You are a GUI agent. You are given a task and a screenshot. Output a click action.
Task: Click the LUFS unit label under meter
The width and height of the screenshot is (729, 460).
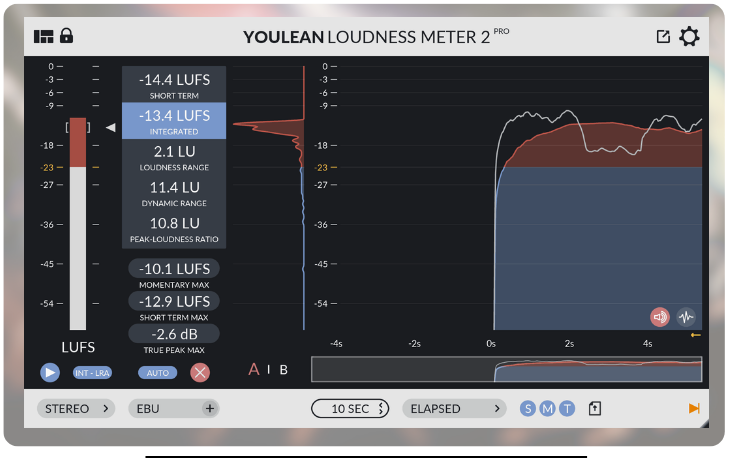78,347
